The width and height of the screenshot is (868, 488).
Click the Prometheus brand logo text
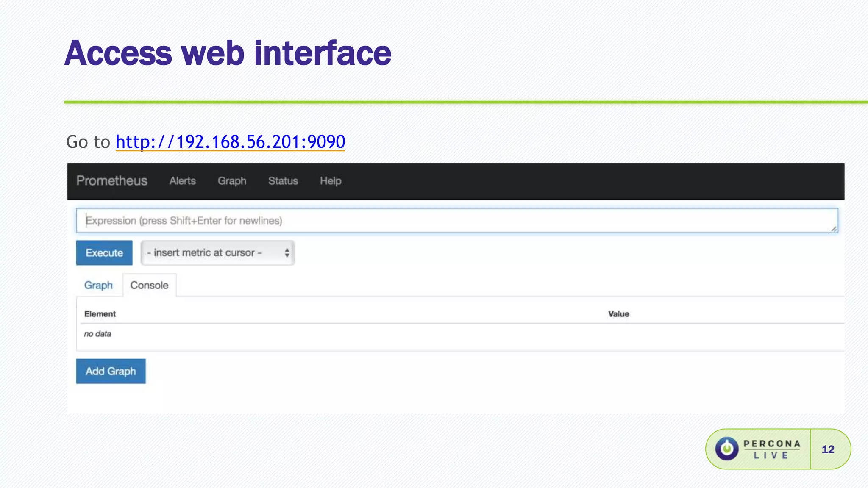click(112, 181)
